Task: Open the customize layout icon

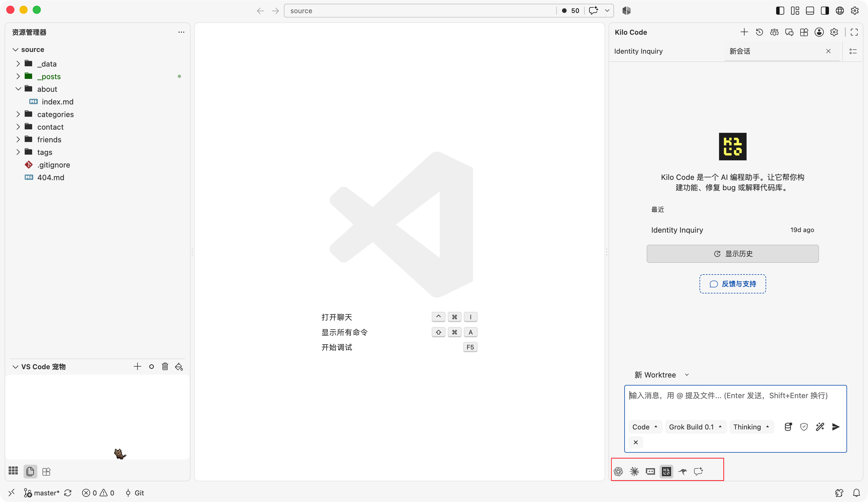Action: pyautogui.click(x=795, y=11)
